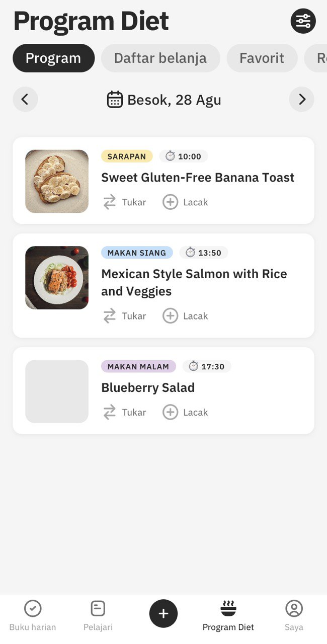This screenshot has width=327, height=644.
Task: Open the Saya profile section
Action: click(x=294, y=615)
